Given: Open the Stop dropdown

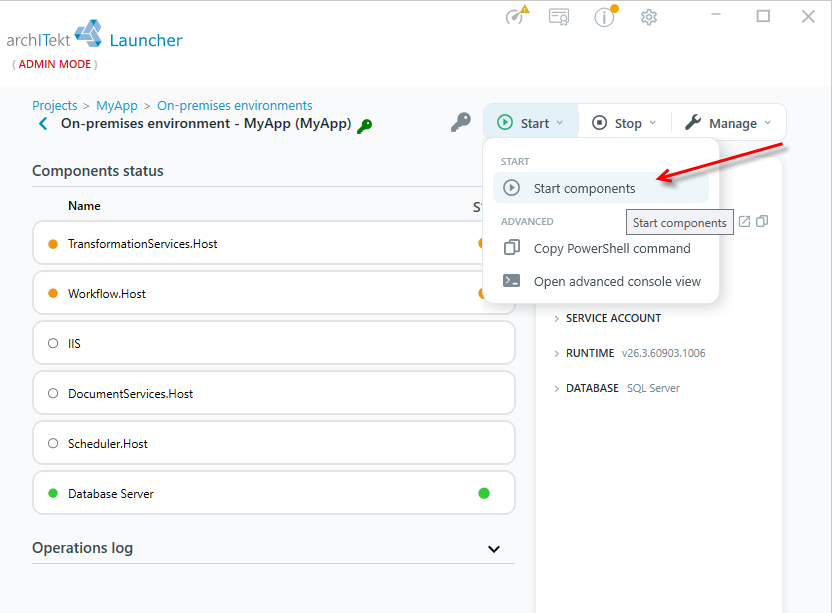Looking at the screenshot, I should pyautogui.click(x=624, y=123).
